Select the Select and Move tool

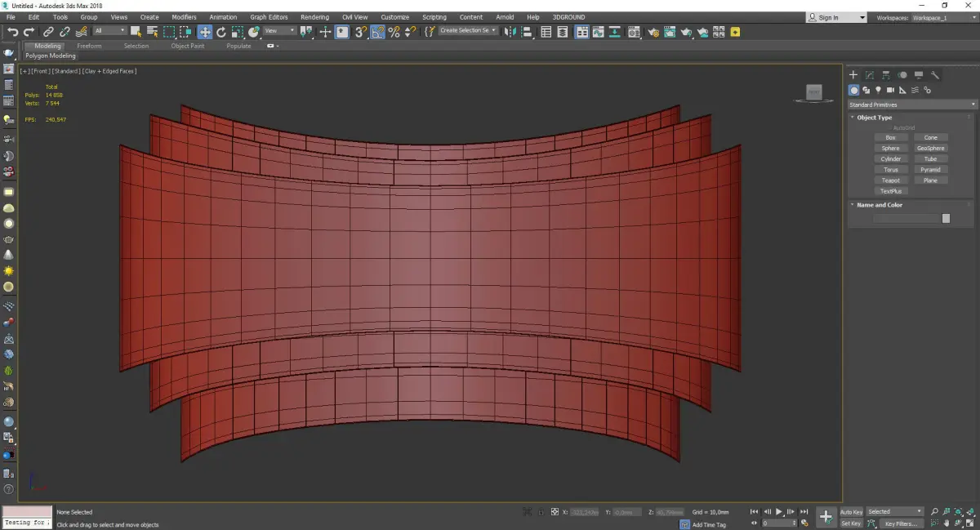[x=204, y=32]
